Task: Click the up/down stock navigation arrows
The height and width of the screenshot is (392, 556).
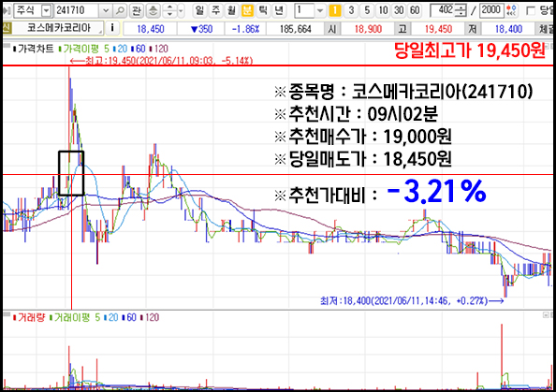Action: 169,10
